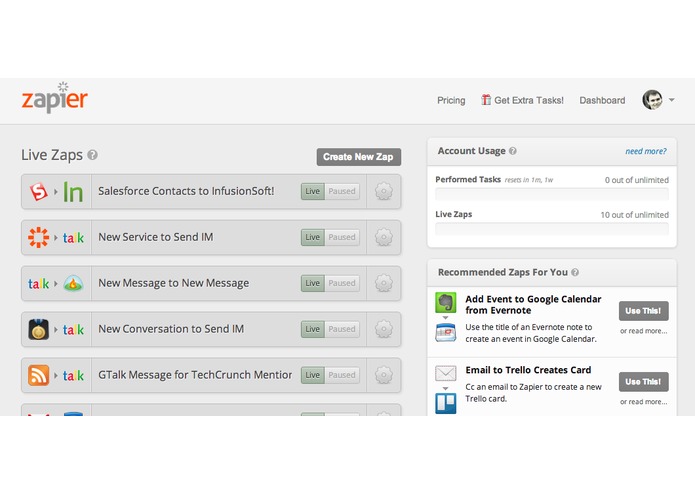Screen dimensions: 695x494
Task: Click RSS feed icon in TechCrunch zap
Action: (x=39, y=375)
